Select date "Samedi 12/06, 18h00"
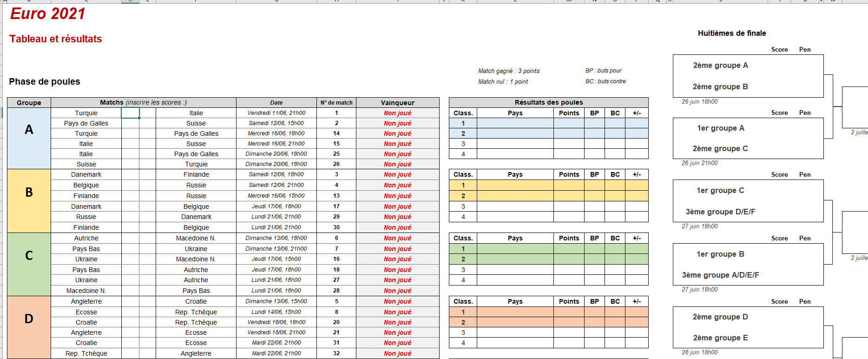Screen dimensions: 868x359 pos(276,174)
